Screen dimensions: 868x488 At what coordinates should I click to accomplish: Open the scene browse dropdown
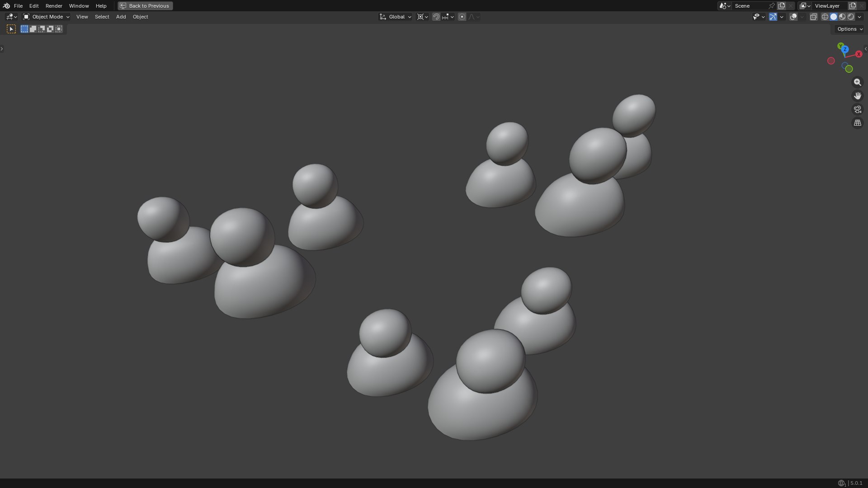[725, 6]
